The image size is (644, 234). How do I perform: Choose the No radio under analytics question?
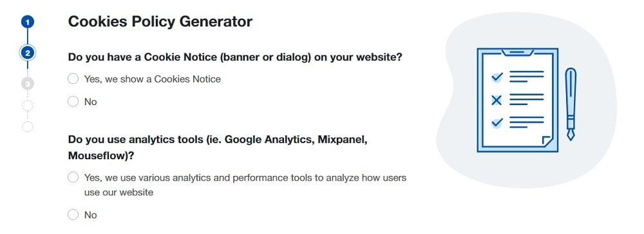(73, 215)
